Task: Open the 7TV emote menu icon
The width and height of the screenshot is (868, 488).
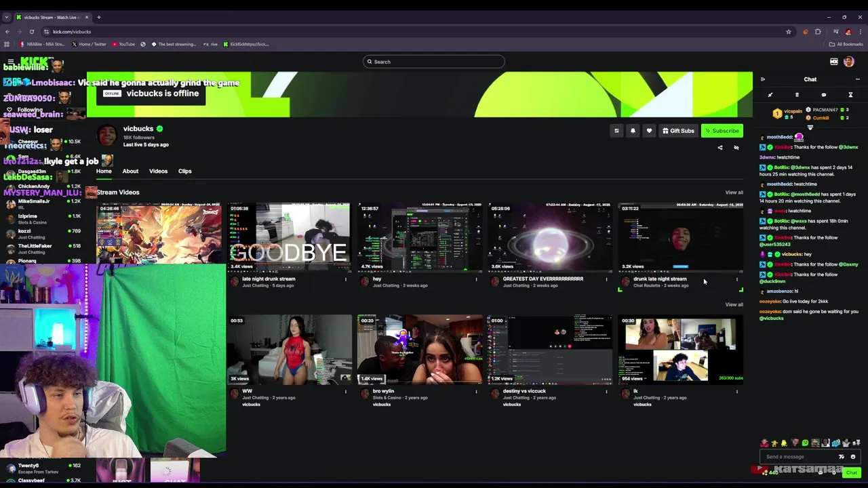Action: 842,457
